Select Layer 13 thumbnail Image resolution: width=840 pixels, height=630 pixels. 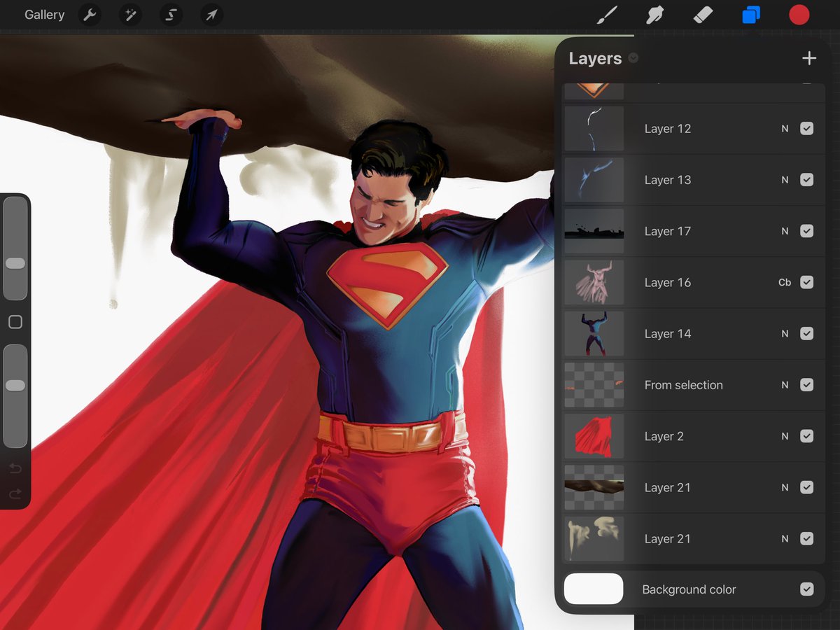coord(594,180)
